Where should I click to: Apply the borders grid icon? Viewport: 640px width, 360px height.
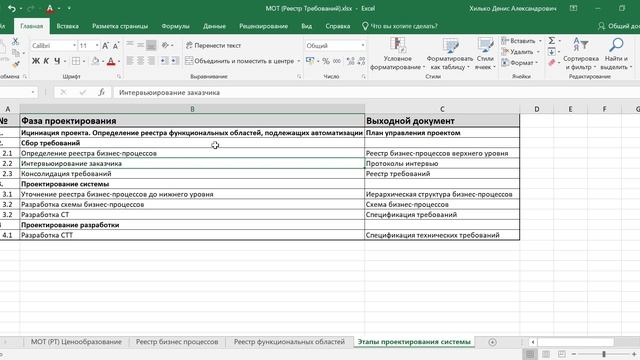pyautogui.click(x=76, y=61)
